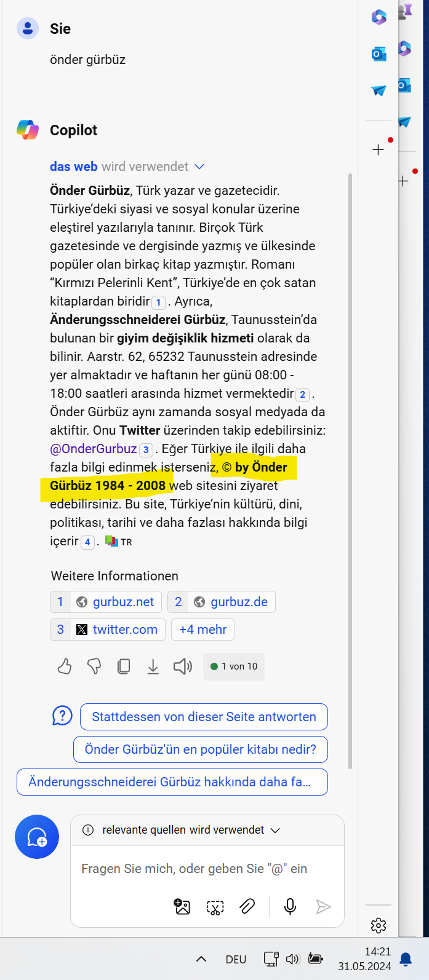429x980 pixels.
Task: Open the 14:21 clock in the taskbar
Action: (365, 958)
